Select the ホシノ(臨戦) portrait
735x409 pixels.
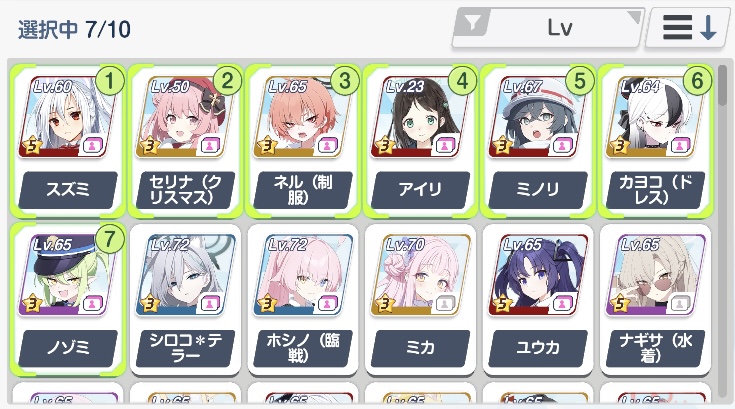(303, 275)
